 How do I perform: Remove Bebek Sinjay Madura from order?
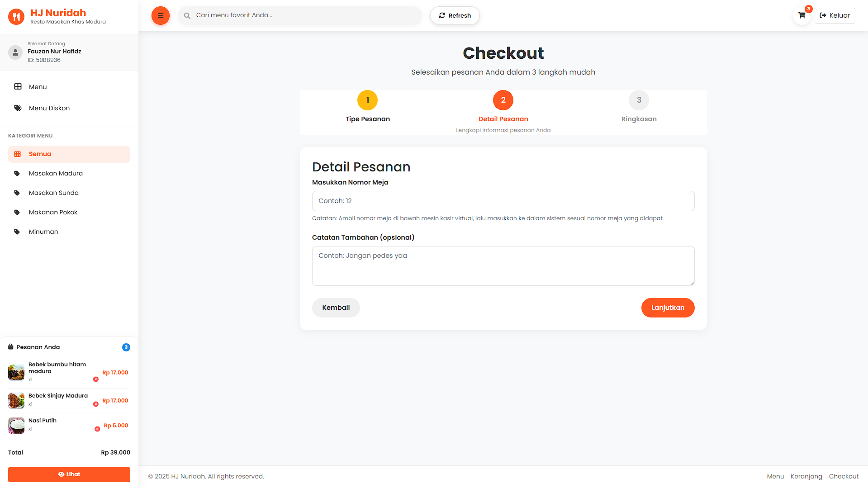(96, 404)
